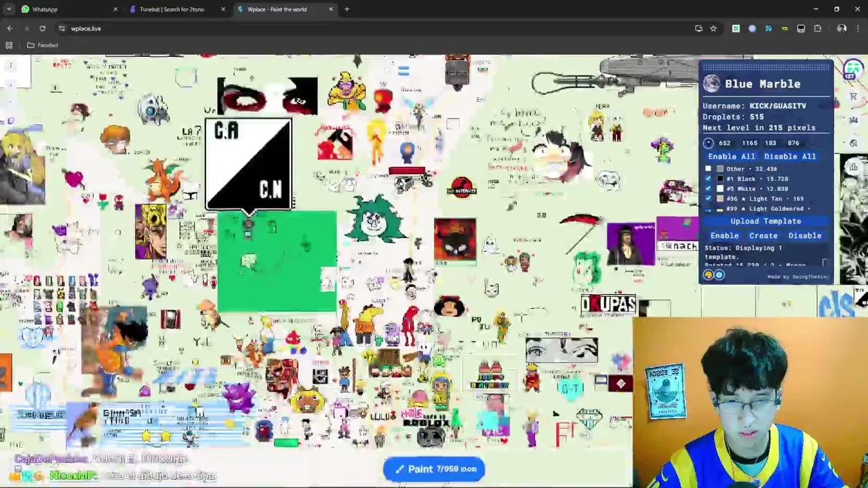Install app icon in the address bar

tap(698, 28)
